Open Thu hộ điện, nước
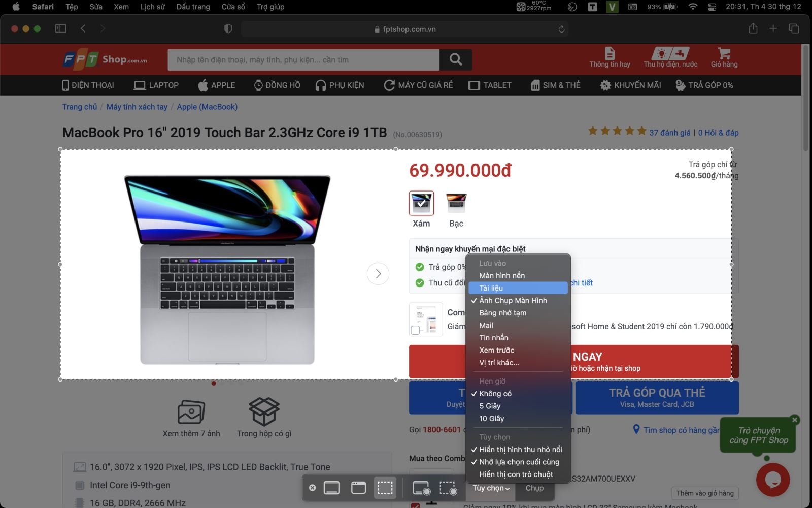 point(670,57)
